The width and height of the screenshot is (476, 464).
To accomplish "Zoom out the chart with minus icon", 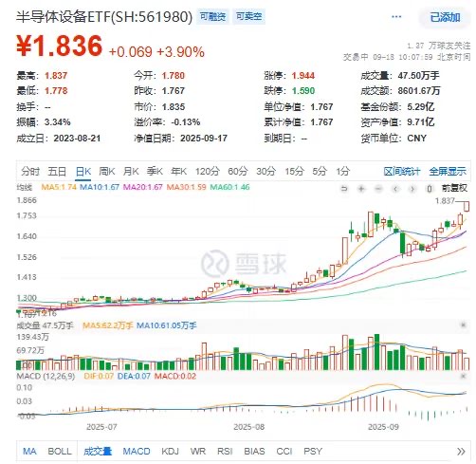I will (378, 189).
